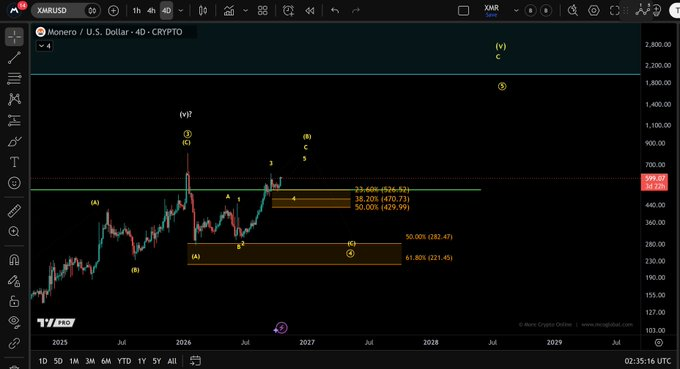
Task: Select the 3M date range
Action: [90, 361]
